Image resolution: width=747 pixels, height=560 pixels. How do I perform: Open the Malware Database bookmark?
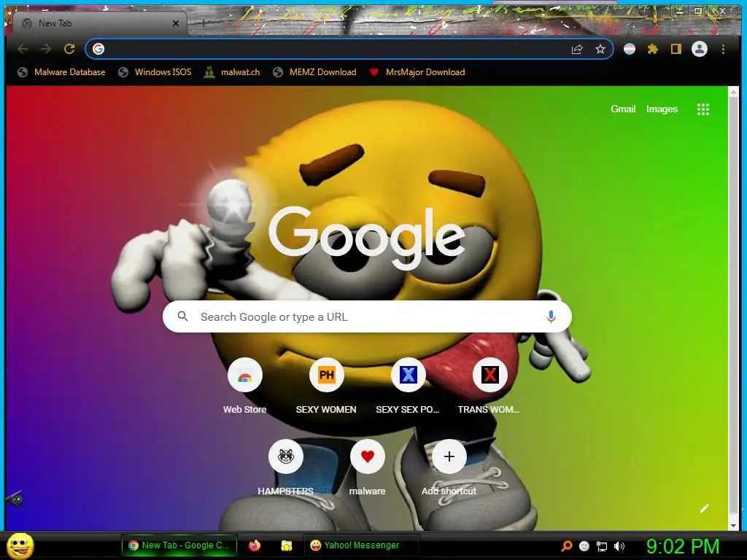(x=61, y=72)
